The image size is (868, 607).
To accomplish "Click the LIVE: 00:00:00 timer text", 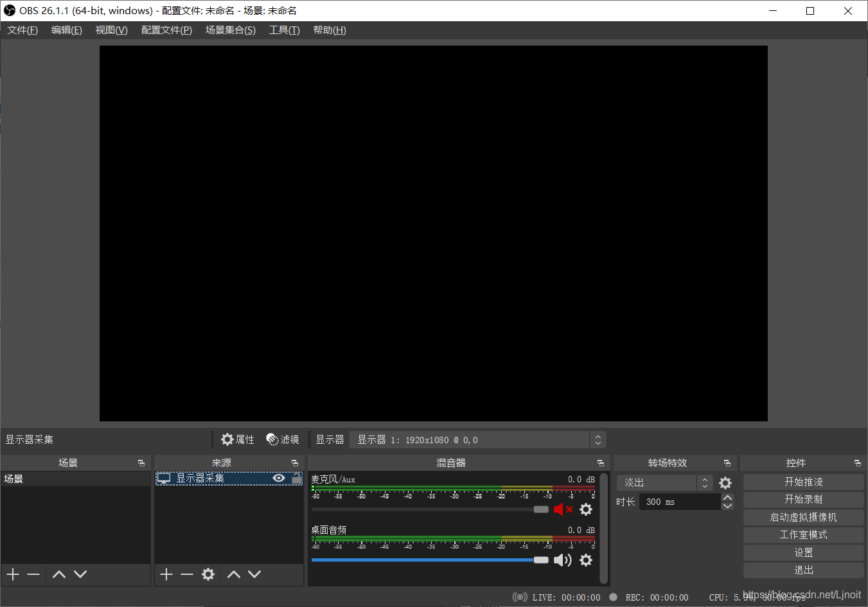I will (567, 597).
